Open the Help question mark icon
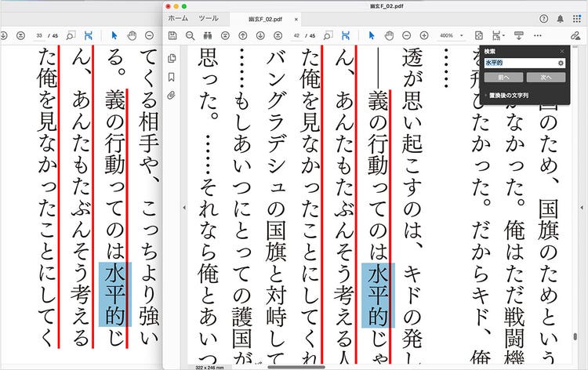The height and width of the screenshot is (370, 588). point(544,19)
